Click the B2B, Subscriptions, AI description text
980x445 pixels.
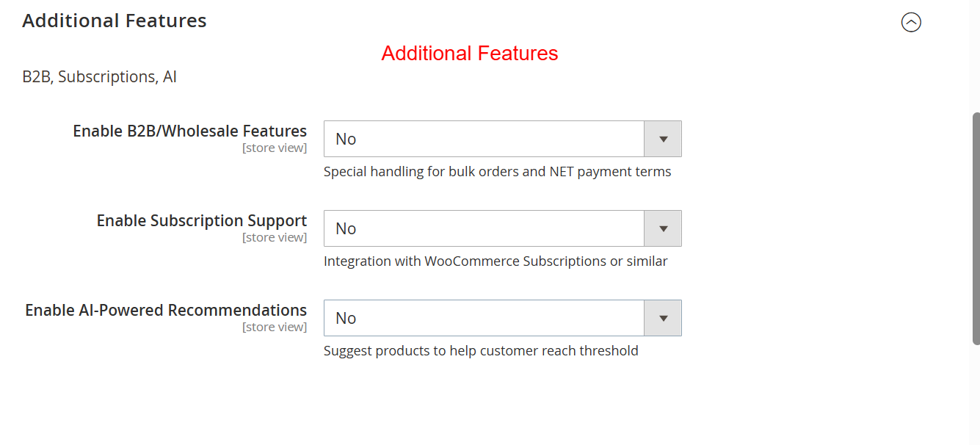pos(99,77)
